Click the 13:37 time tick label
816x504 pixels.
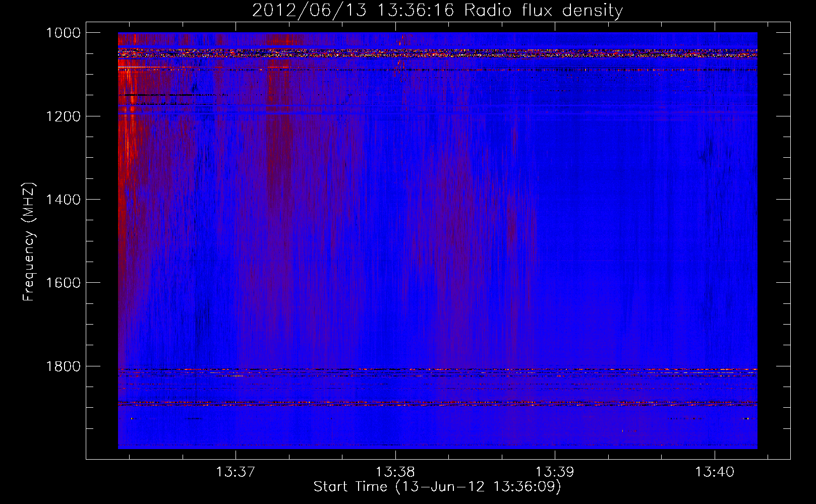point(236,472)
